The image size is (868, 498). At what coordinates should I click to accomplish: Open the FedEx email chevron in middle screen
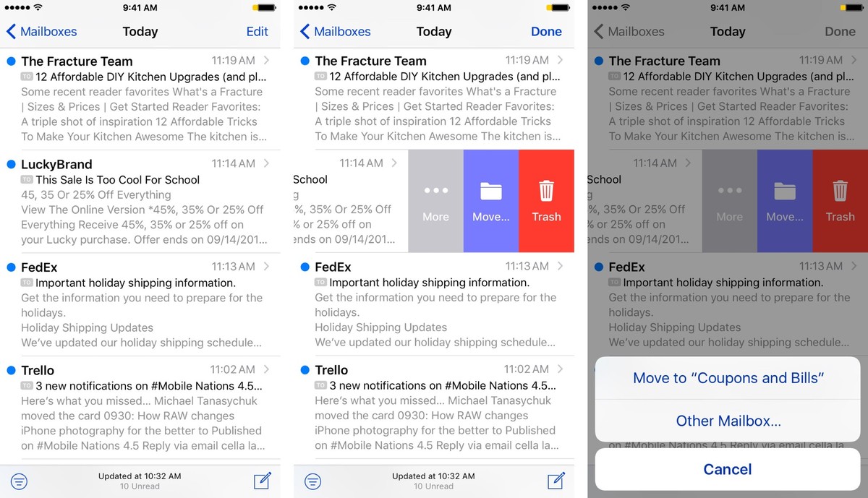tap(561, 267)
